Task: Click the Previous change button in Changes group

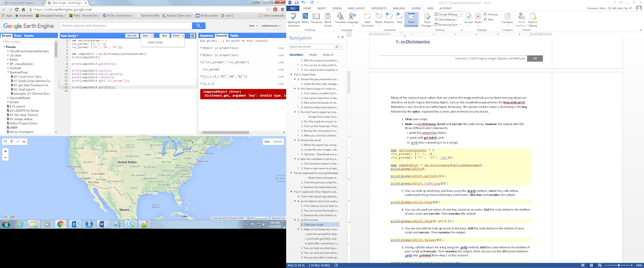Action: pos(491,14)
